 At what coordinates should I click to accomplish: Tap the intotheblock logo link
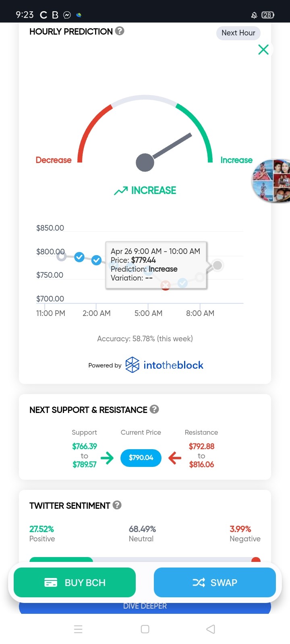click(164, 365)
